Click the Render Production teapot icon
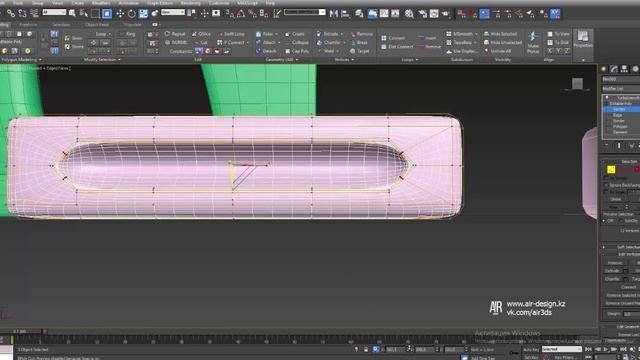Viewport: 640px width, 360px height. pos(446,13)
